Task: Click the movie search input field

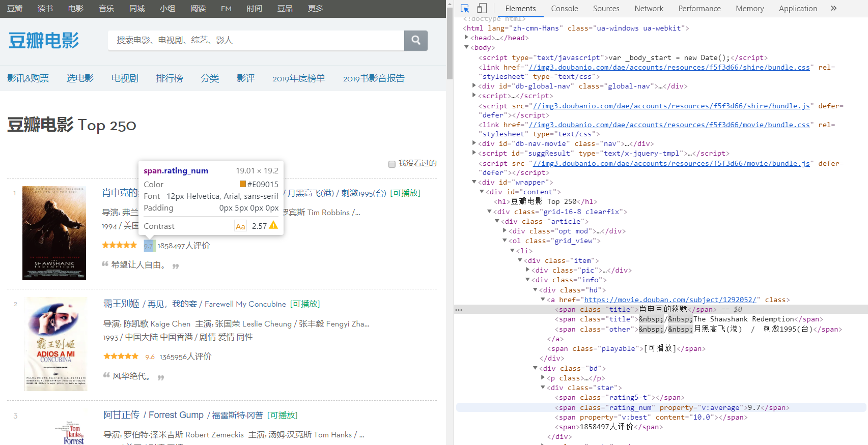Action: pos(256,40)
